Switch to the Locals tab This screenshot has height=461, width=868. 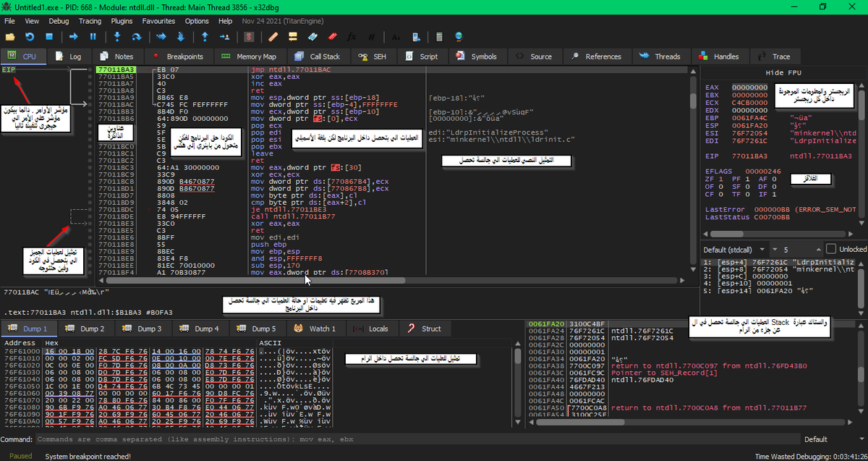pyautogui.click(x=371, y=329)
